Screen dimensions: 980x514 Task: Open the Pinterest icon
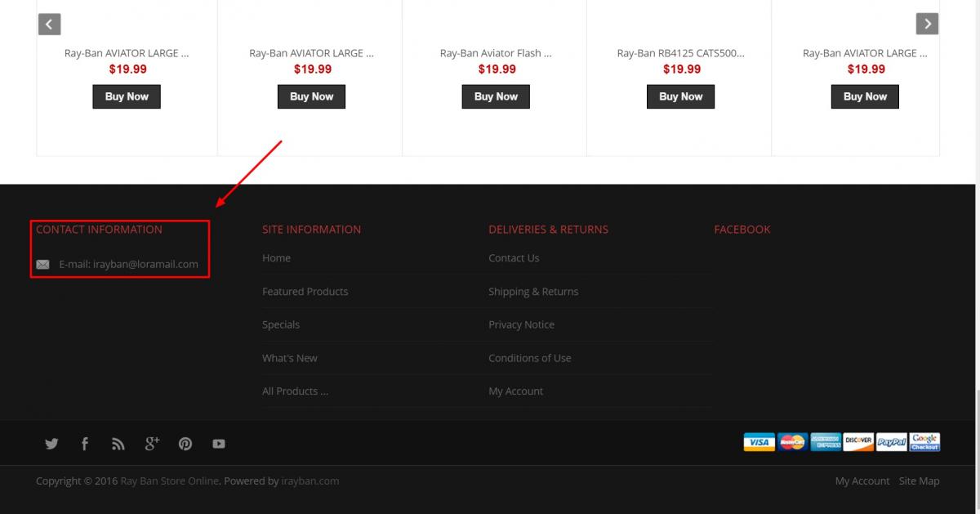click(185, 444)
